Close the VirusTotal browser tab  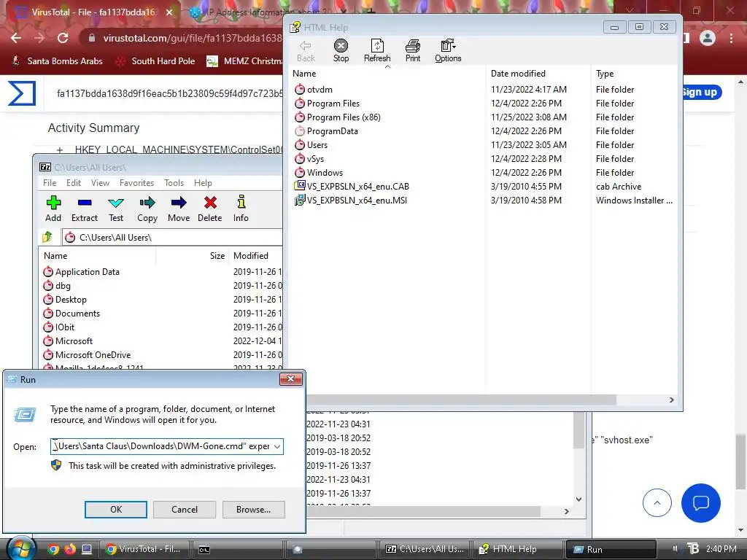tap(169, 12)
